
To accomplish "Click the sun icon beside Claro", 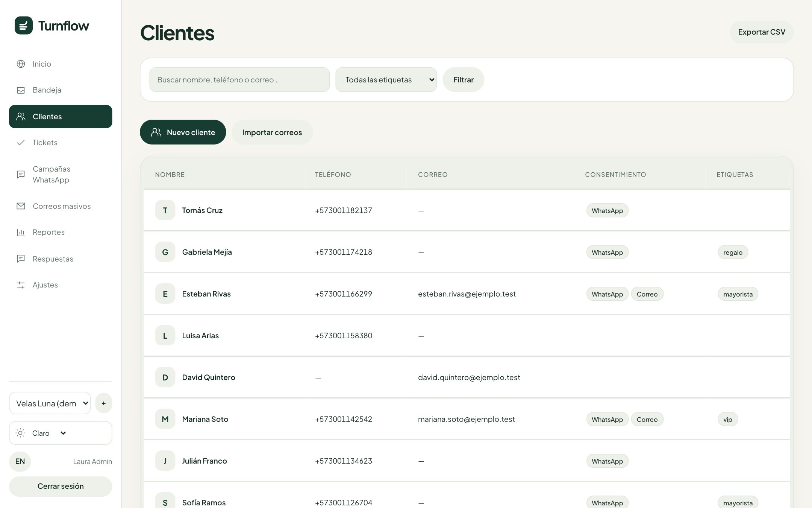I will [21, 433].
